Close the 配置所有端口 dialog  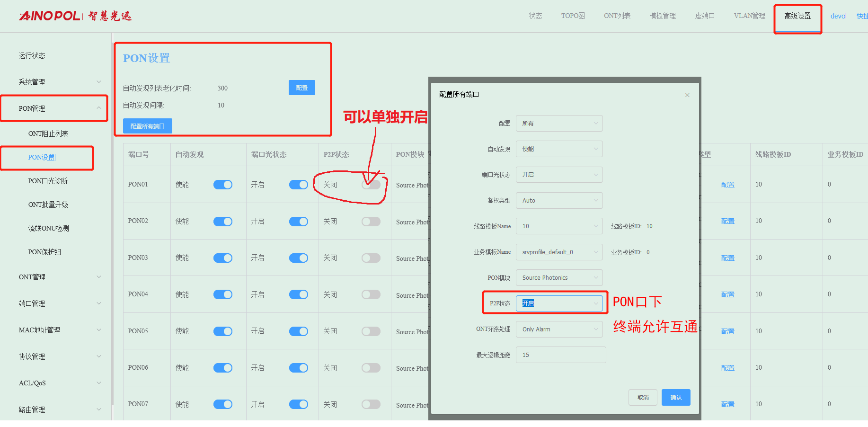click(687, 95)
